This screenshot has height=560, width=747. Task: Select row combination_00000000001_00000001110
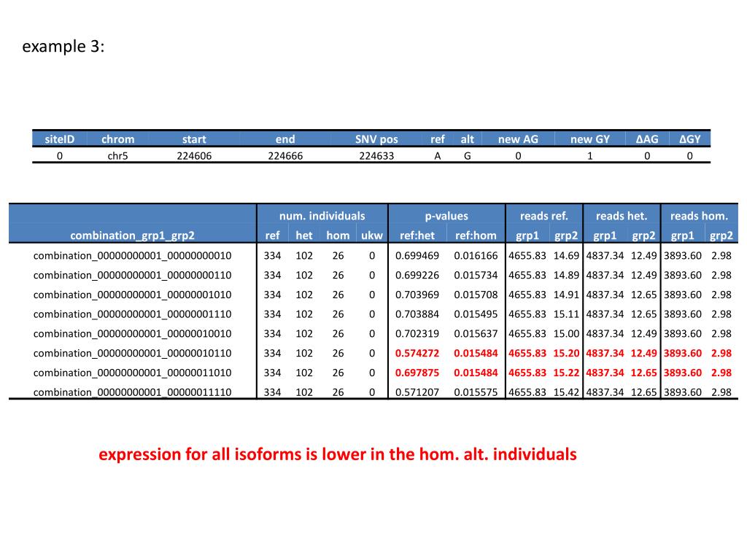(x=373, y=314)
